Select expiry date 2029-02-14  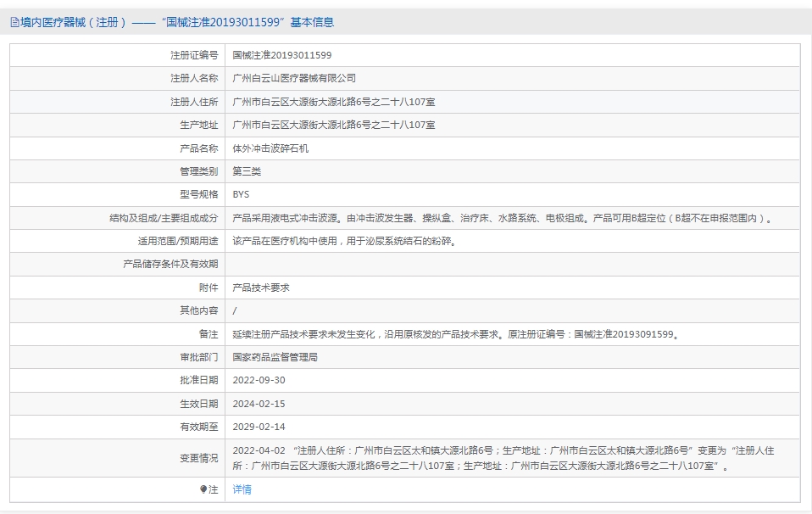tap(259, 427)
